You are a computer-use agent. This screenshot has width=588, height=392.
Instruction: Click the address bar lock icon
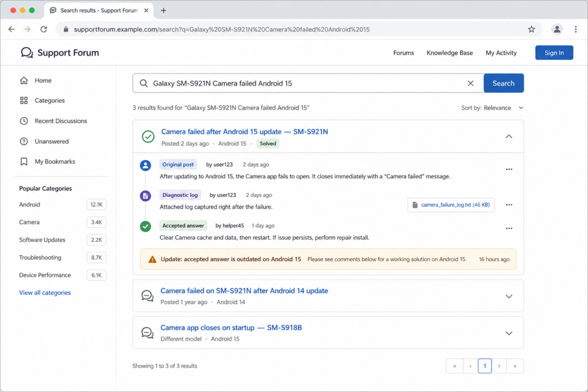click(x=66, y=29)
